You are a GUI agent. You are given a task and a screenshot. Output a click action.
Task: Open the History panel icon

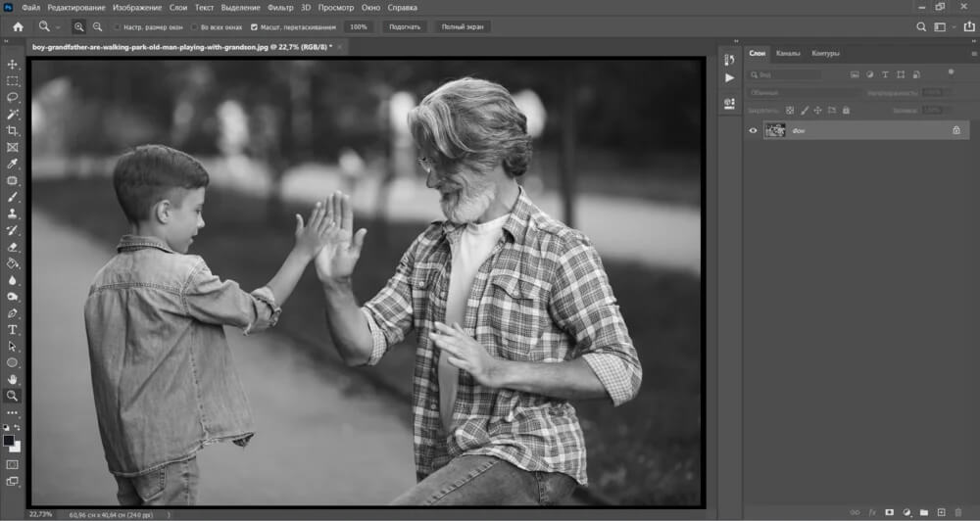[x=729, y=61]
